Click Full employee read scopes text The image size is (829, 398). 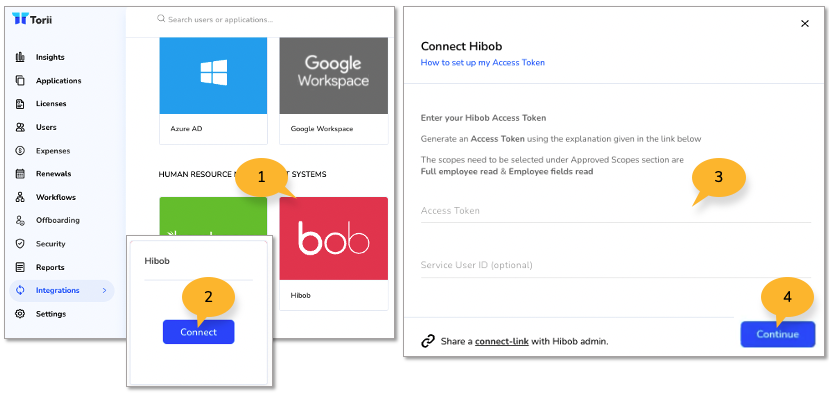[507, 172]
